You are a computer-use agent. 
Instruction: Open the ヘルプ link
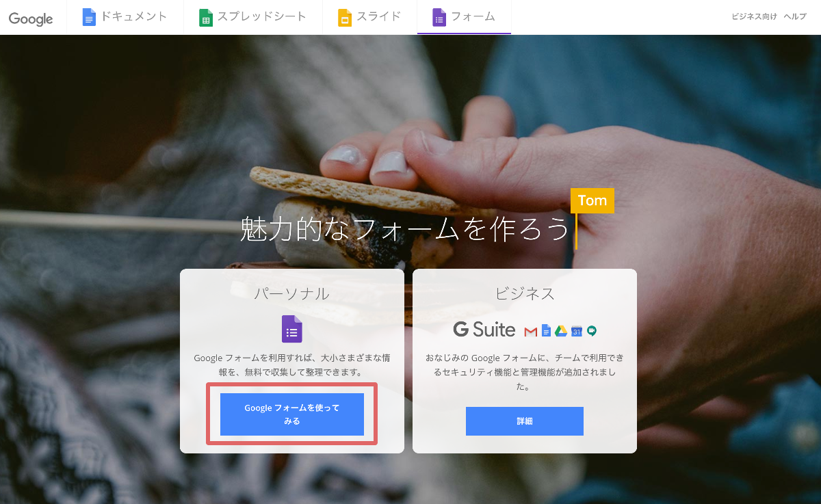point(795,16)
